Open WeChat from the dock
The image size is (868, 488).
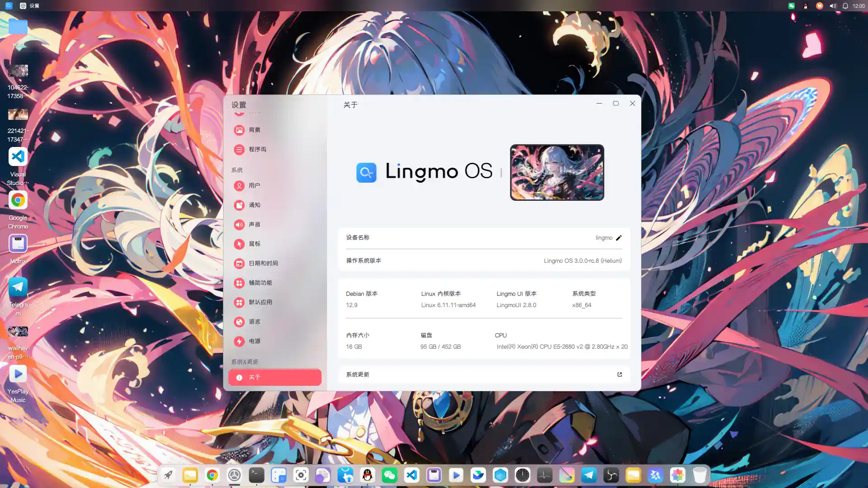389,475
